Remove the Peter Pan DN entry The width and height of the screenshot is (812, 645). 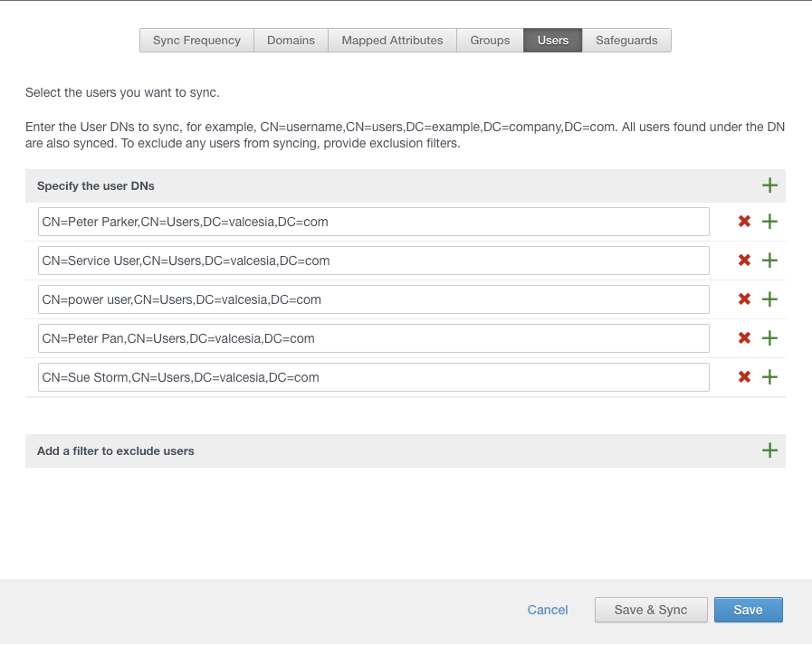pyautogui.click(x=744, y=338)
